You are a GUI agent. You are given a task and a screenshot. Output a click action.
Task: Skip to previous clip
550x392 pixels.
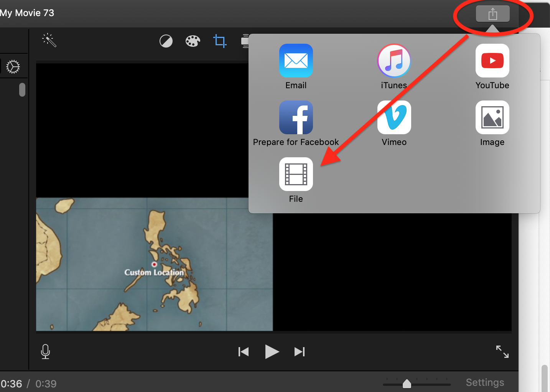click(x=244, y=352)
